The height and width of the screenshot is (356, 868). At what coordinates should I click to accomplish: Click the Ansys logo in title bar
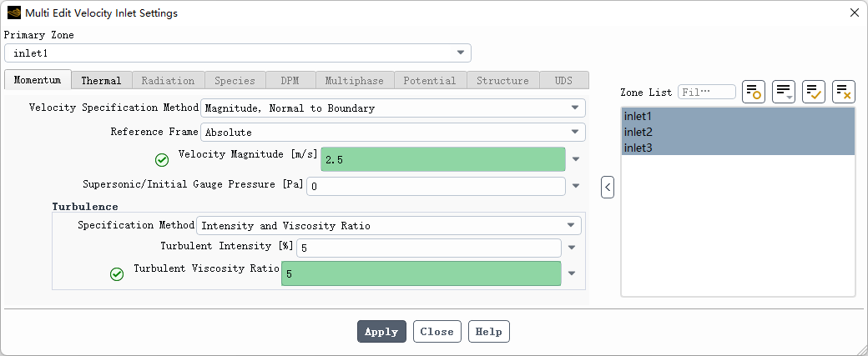(x=13, y=13)
